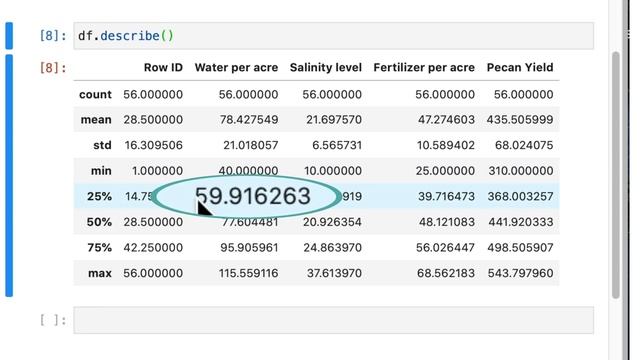
Task: Click the mean Water per acre value 78.427549
Action: click(249, 120)
